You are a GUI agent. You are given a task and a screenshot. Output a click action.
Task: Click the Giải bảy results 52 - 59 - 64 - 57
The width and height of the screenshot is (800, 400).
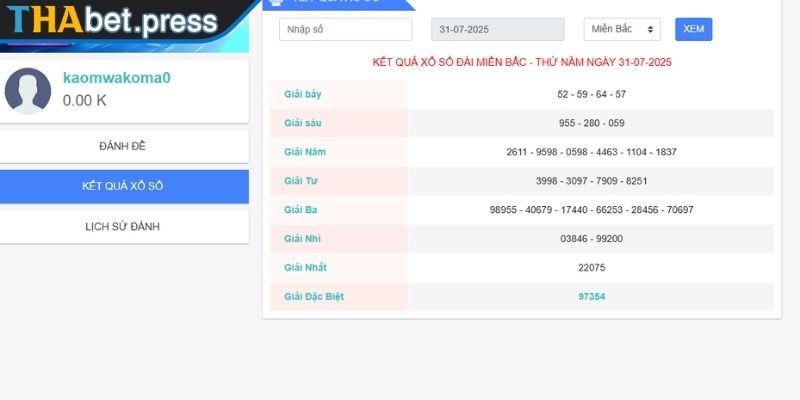(x=591, y=94)
